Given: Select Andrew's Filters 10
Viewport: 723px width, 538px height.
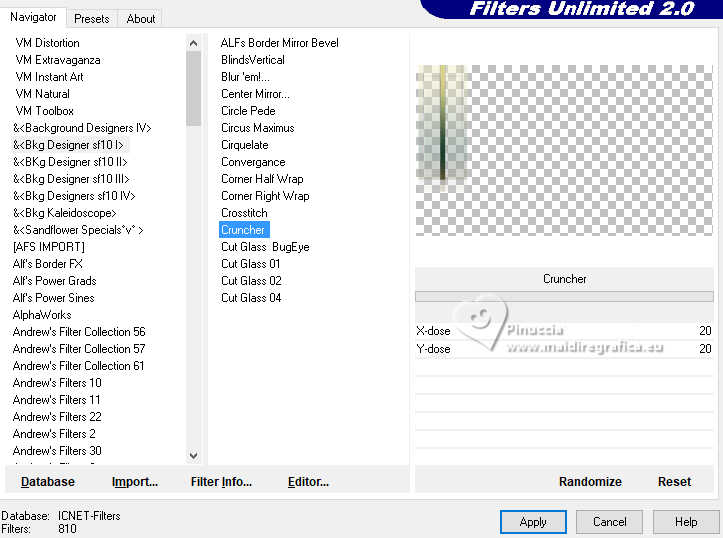Looking at the screenshot, I should pos(57,383).
